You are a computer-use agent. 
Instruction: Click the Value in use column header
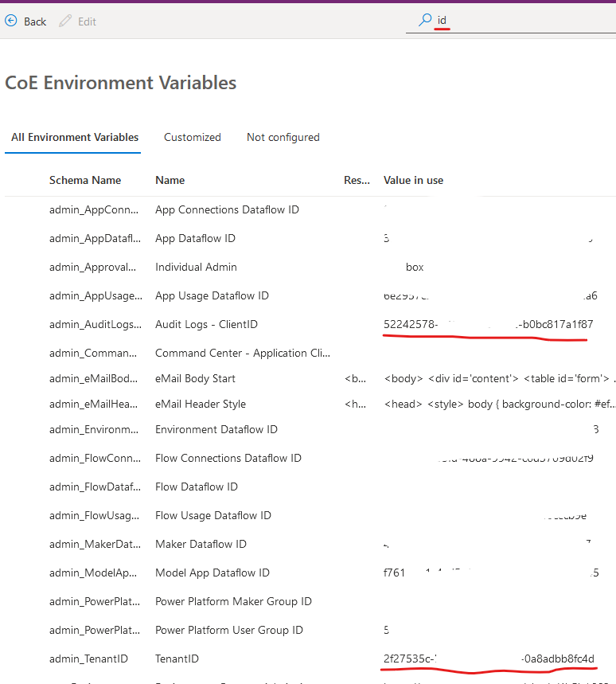coord(413,180)
